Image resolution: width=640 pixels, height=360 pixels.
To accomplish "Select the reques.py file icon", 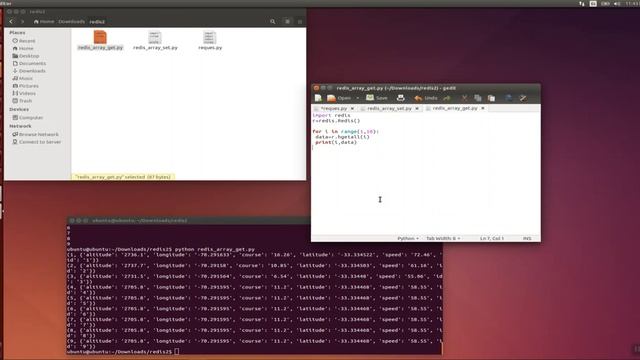I will pos(209,38).
